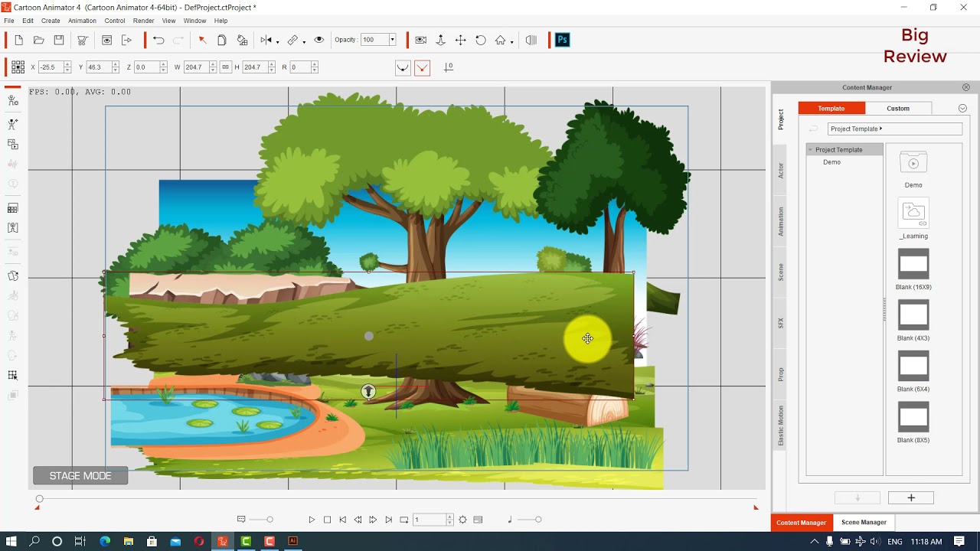The image size is (980, 551).
Task: Select the four-way Move tool
Action: [460, 40]
